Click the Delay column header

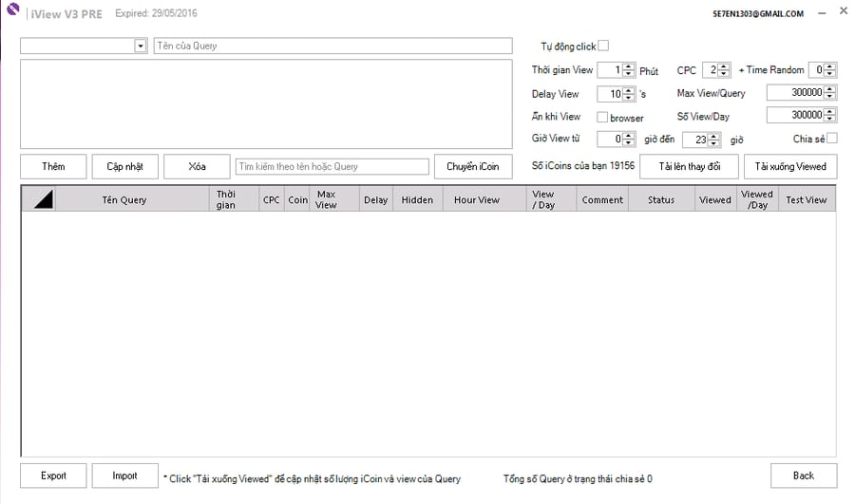(376, 200)
